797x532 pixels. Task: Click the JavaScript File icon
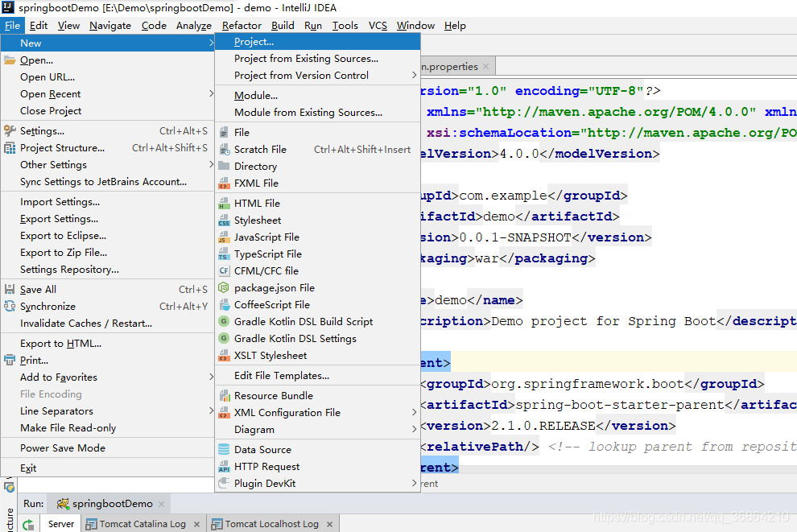point(224,237)
